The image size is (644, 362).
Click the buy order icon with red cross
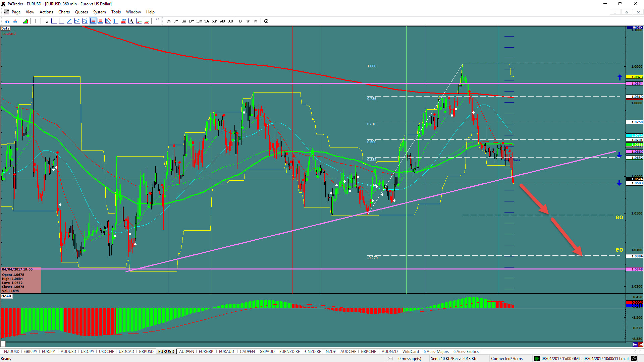click(15, 21)
